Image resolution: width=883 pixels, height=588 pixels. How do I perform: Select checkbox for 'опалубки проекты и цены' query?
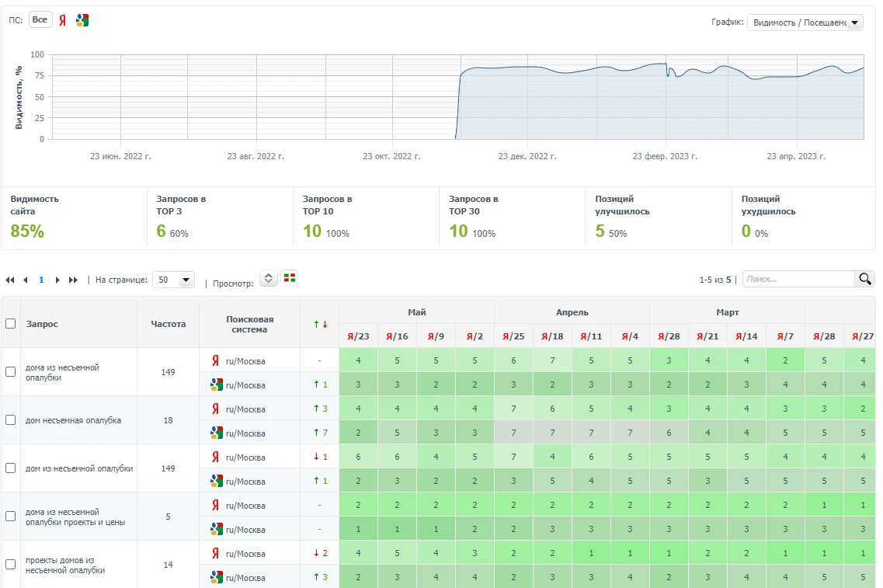[11, 517]
